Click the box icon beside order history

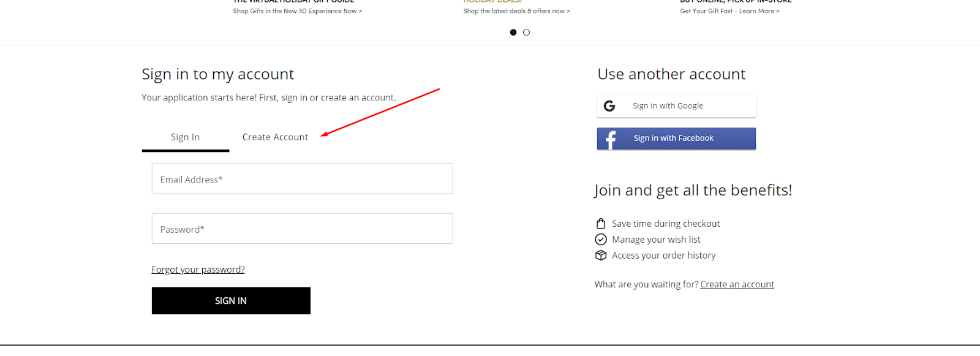click(601, 256)
